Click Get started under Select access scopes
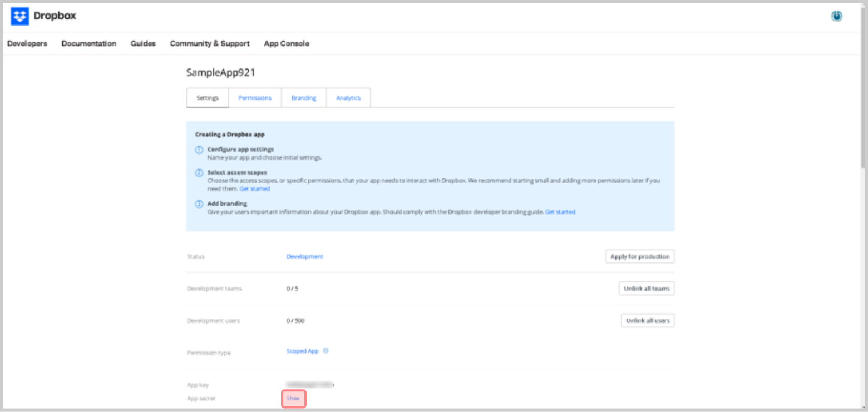 pos(255,189)
